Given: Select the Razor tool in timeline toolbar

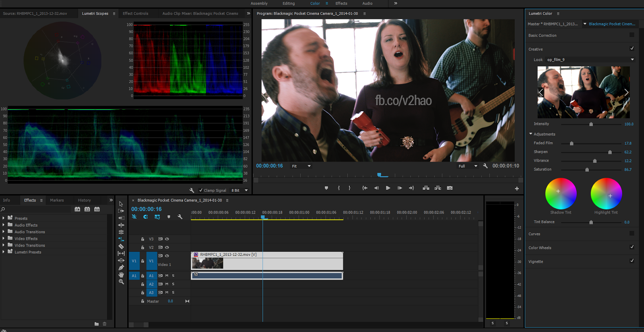Looking at the screenshot, I should tap(121, 246).
